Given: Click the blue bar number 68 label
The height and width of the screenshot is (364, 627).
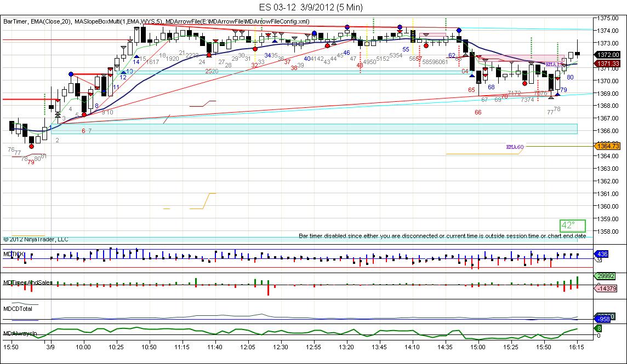Looking at the screenshot, I should [491, 86].
